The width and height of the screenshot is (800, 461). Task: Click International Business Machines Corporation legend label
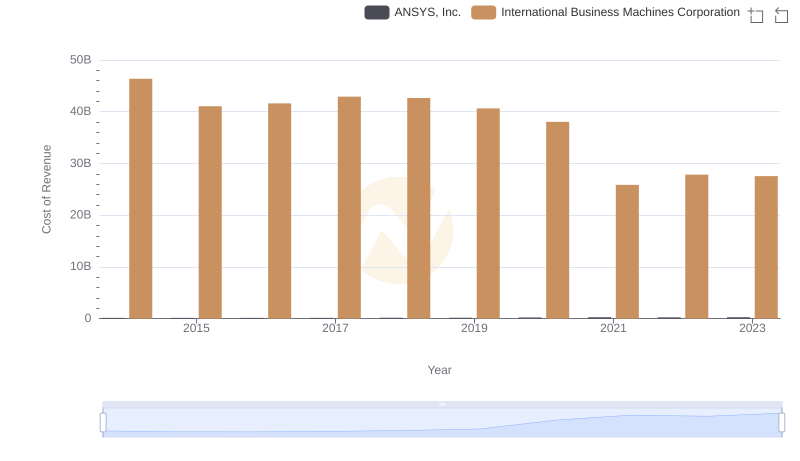click(620, 12)
